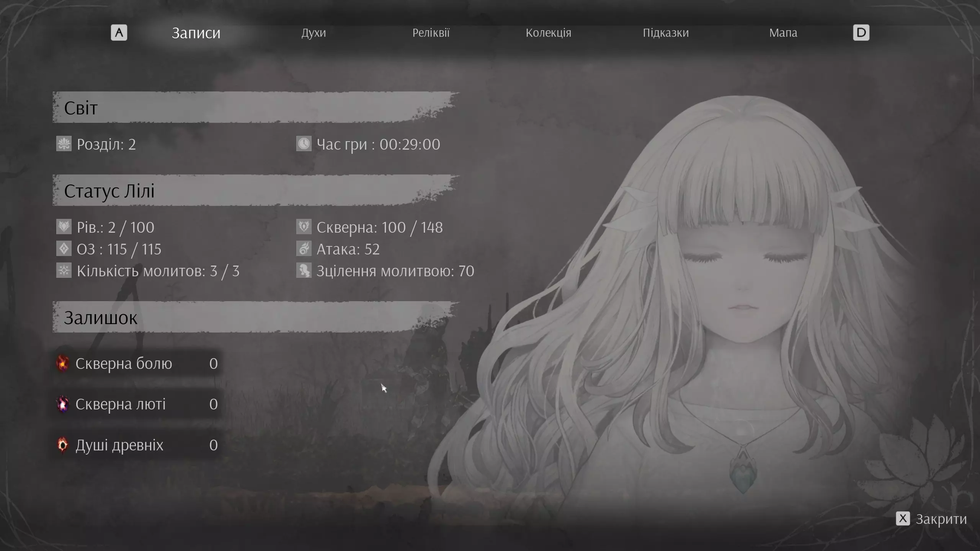Click the red Скверна болю icon
Image resolution: width=980 pixels, height=551 pixels.
[63, 363]
